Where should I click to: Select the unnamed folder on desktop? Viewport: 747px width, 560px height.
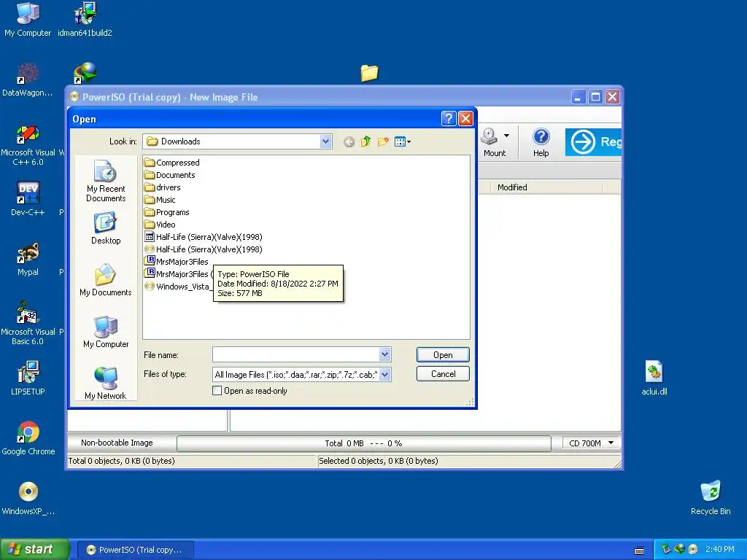click(x=369, y=73)
